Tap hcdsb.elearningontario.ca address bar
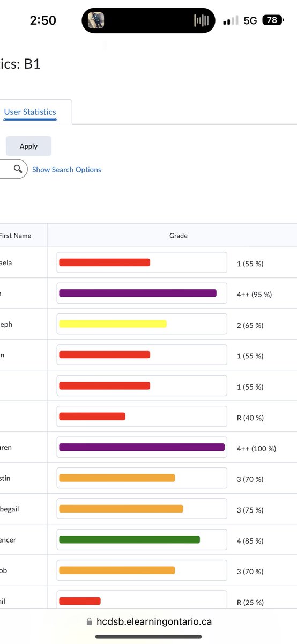The image size is (297, 644). 154,621
